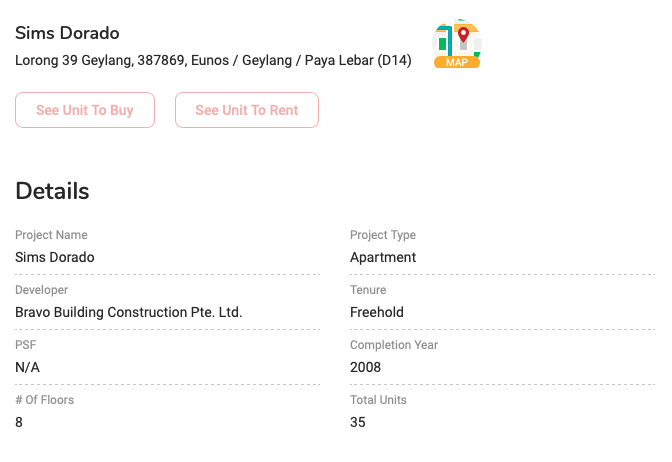Click the number of floors value 8
The width and height of the screenshot is (672, 462).
click(x=19, y=422)
